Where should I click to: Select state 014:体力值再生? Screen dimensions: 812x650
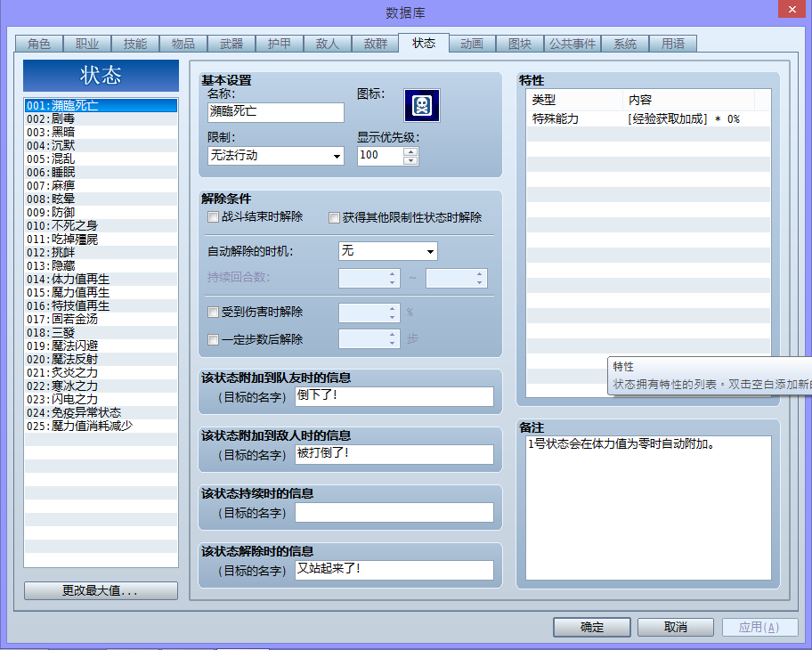[101, 280]
